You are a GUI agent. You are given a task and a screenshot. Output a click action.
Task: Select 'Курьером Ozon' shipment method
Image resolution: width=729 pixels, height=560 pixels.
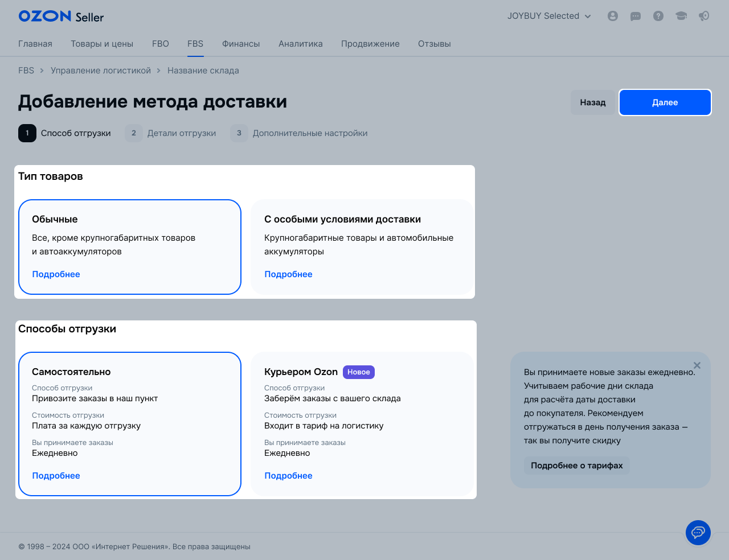point(362,423)
